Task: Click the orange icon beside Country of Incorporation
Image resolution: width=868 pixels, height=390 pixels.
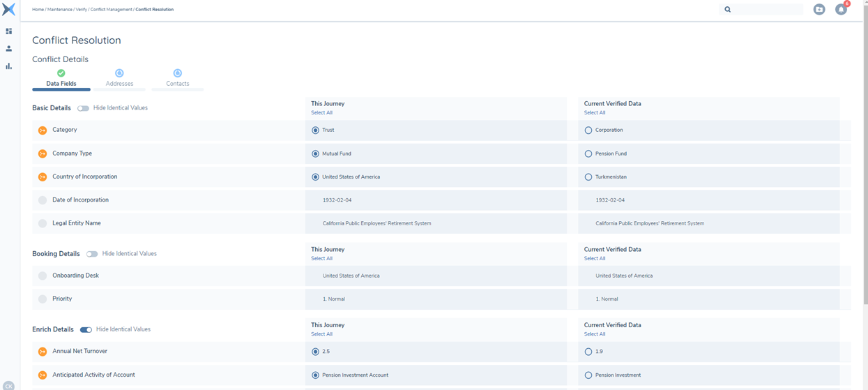Action: 43,177
